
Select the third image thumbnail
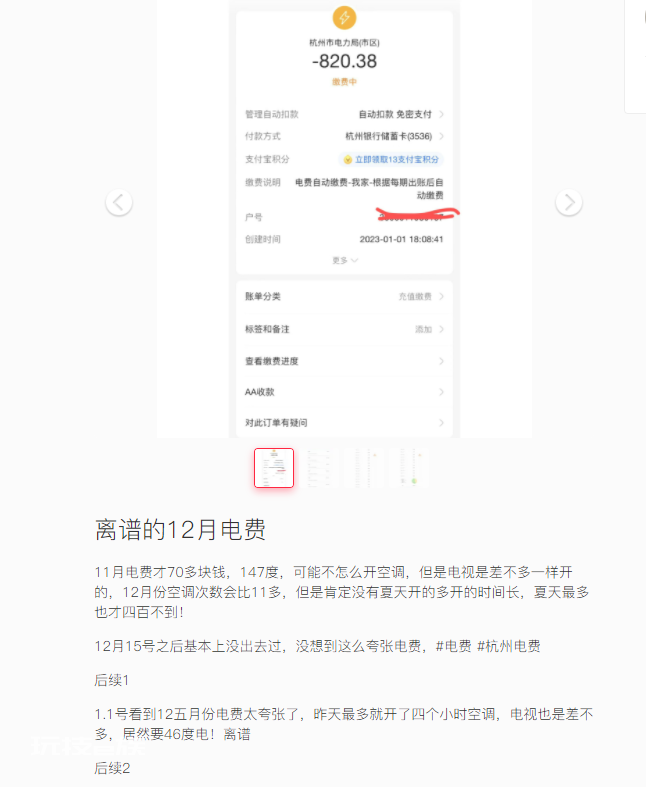[364, 468]
